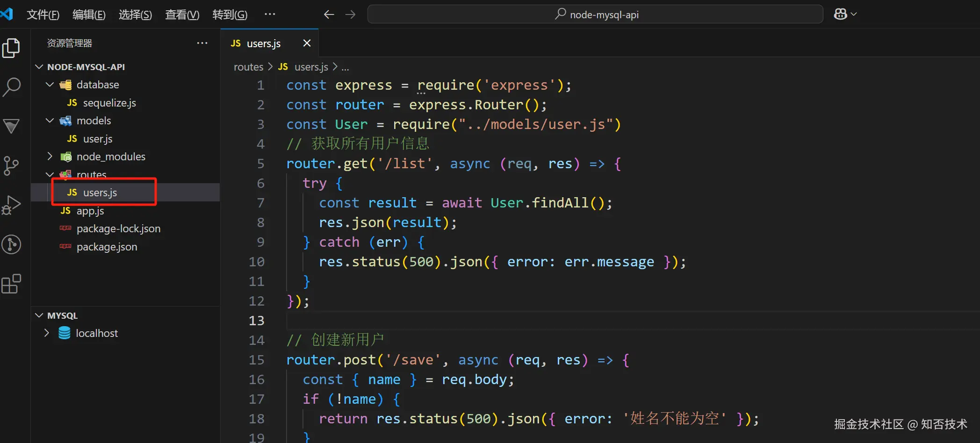This screenshot has height=443, width=980.
Task: Collapse the models folder chevron
Action: (50, 121)
